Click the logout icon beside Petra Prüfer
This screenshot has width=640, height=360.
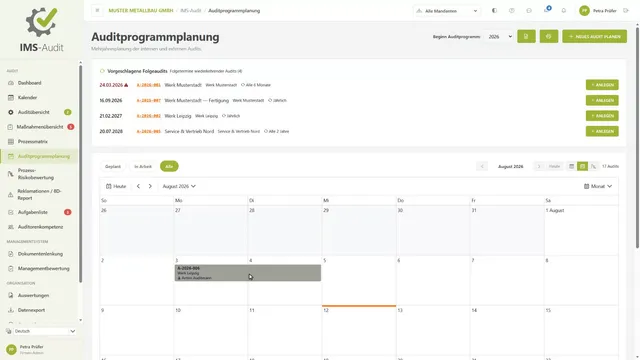click(x=626, y=11)
